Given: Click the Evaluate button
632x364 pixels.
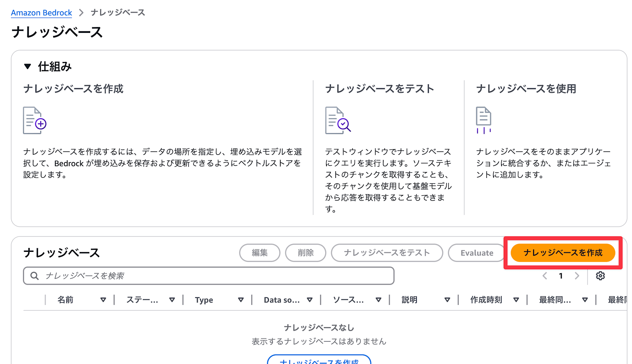Looking at the screenshot, I should point(477,253).
